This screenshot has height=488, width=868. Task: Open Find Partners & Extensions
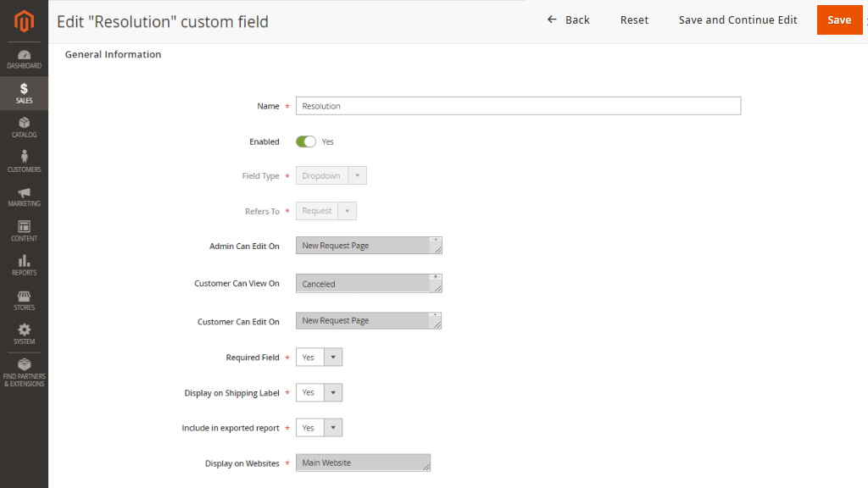point(24,372)
